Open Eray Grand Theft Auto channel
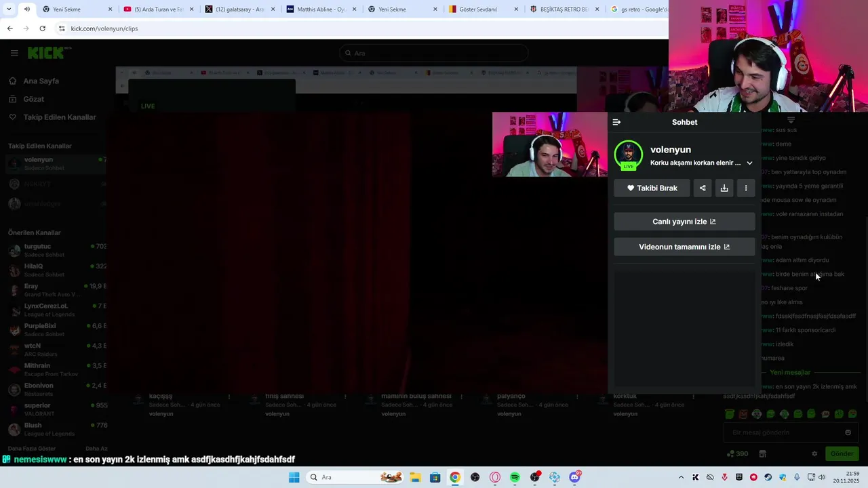The height and width of the screenshot is (488, 868). pyautogui.click(x=56, y=290)
